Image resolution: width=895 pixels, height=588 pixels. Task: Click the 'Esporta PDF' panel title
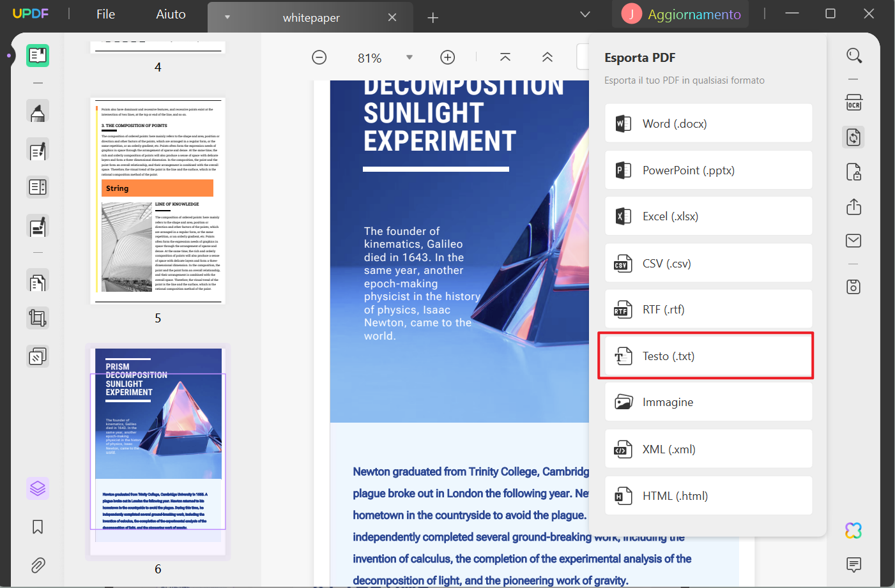pos(639,57)
